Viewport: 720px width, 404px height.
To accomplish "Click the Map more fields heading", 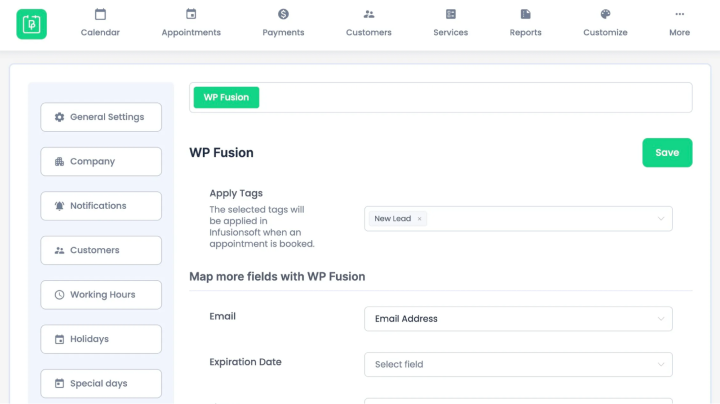I will (x=277, y=276).
